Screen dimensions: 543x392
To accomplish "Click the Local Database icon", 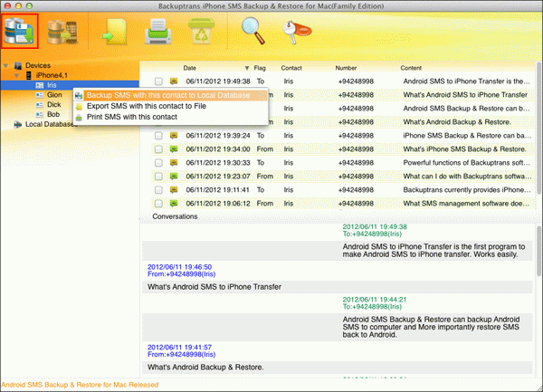I will coord(18,124).
